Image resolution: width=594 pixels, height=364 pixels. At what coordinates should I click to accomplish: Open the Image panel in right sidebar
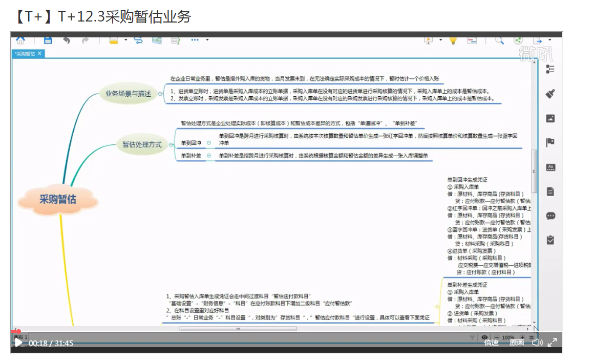click(x=550, y=118)
